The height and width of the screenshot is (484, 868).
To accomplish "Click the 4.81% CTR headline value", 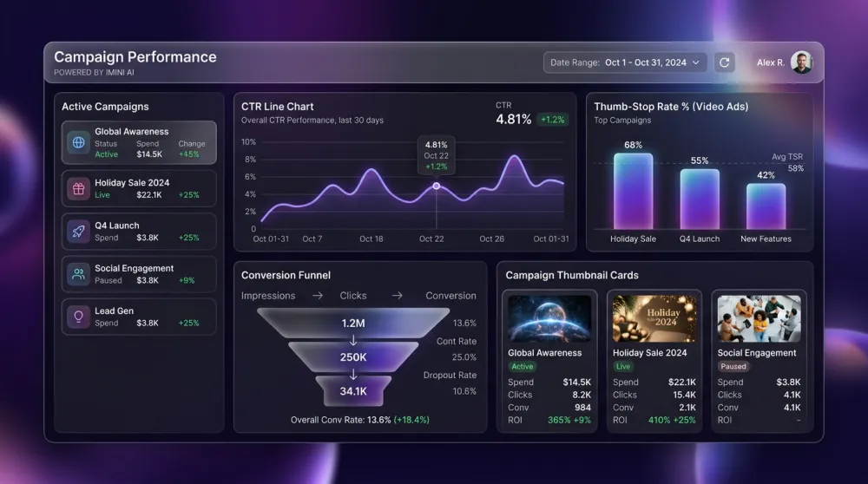I will [x=513, y=120].
